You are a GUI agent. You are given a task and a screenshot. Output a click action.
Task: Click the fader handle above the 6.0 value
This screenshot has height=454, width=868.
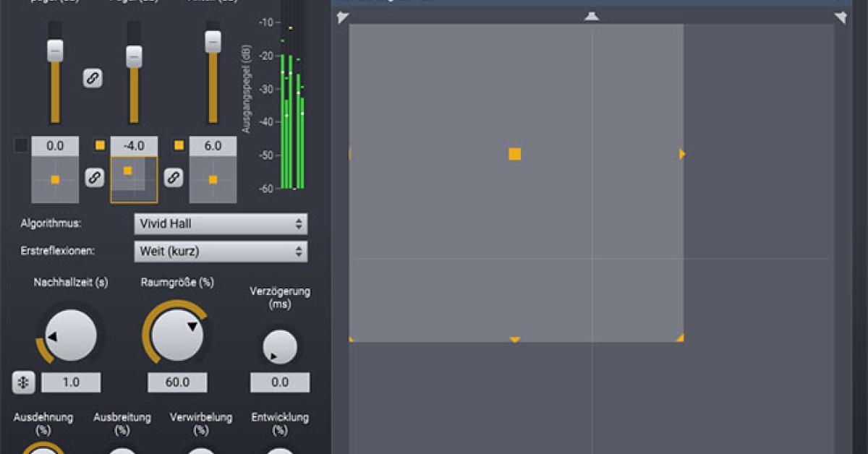tap(213, 41)
